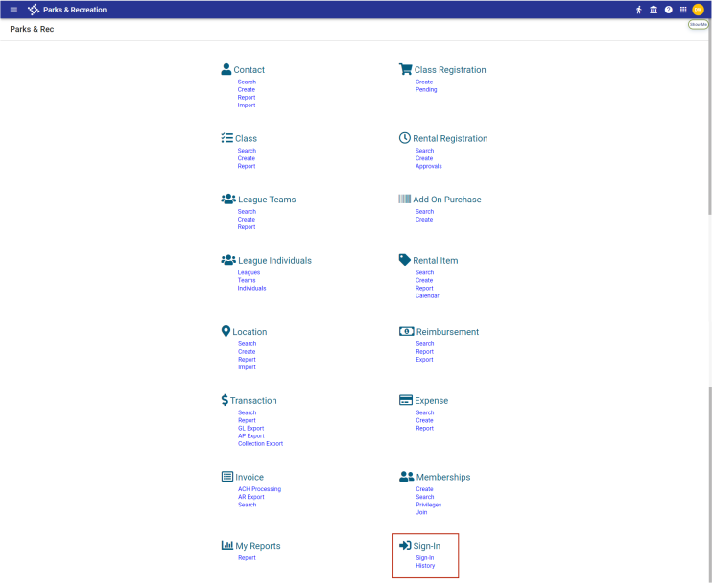Select Privileges under Memberships
The image size is (713, 588).
(x=428, y=505)
